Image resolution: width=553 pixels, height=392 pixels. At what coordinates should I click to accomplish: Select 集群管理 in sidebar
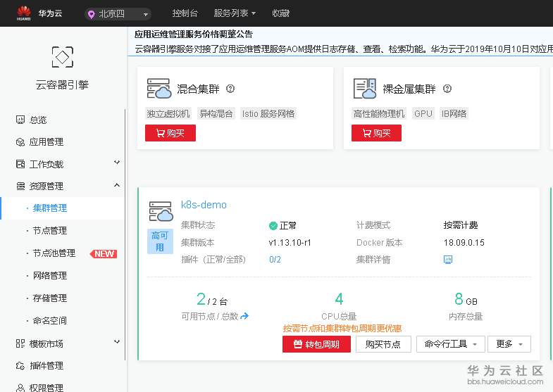click(x=50, y=208)
